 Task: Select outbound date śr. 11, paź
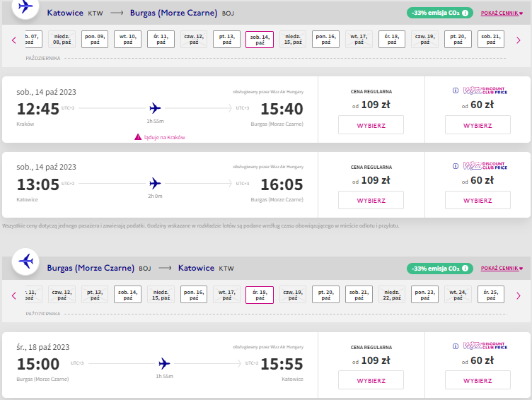tap(161, 39)
